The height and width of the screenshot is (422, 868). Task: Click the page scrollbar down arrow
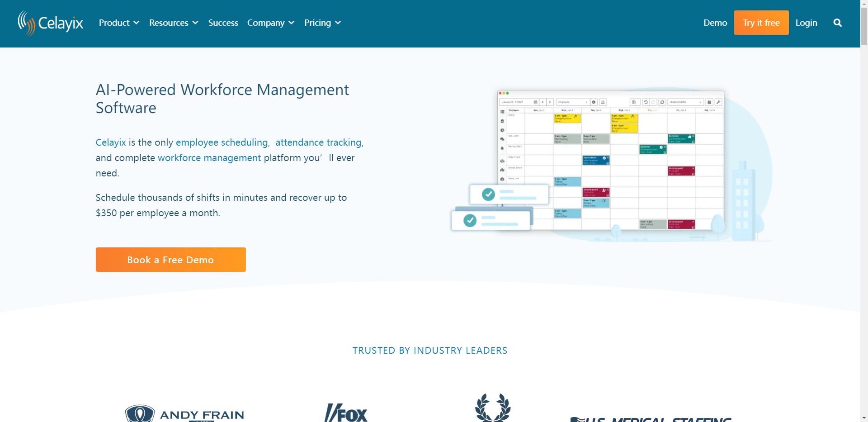(x=864, y=417)
